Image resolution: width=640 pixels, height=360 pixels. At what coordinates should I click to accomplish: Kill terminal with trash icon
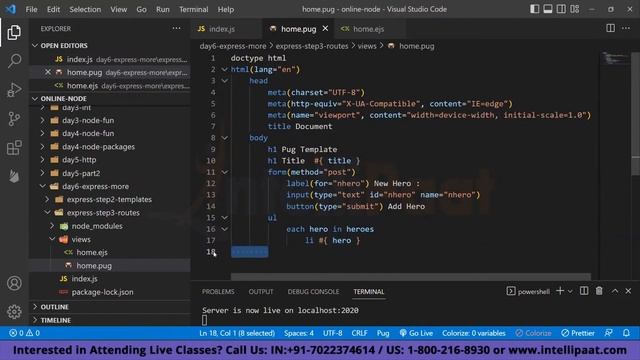[x=599, y=291]
